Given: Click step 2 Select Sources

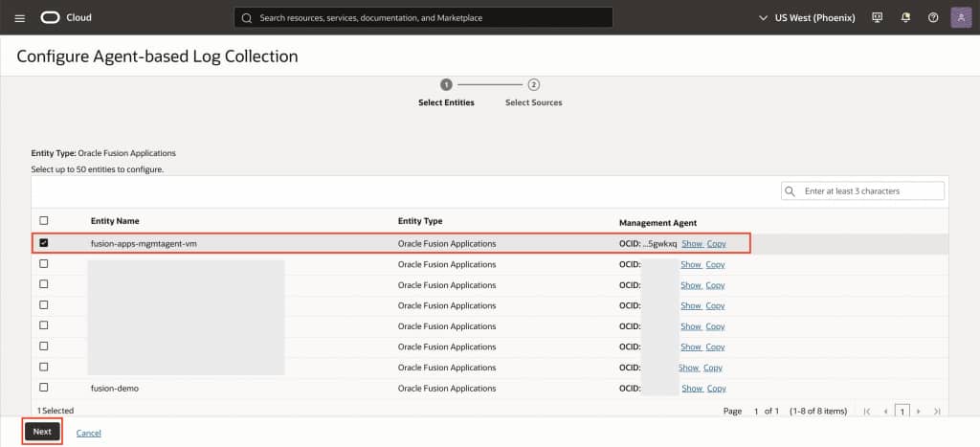Looking at the screenshot, I should click(534, 93).
